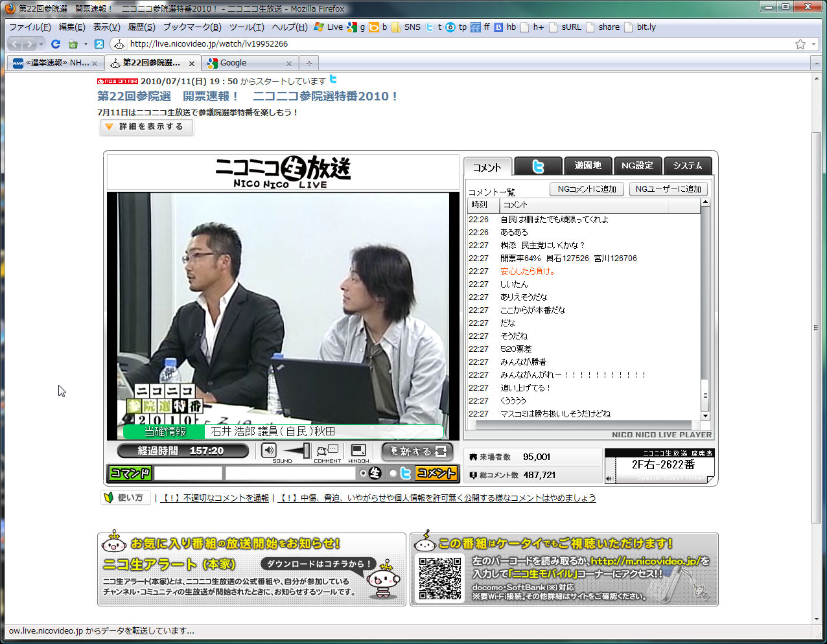The width and height of the screenshot is (827, 644).
Task: Open the "tp" bookmark
Action: pos(456,27)
